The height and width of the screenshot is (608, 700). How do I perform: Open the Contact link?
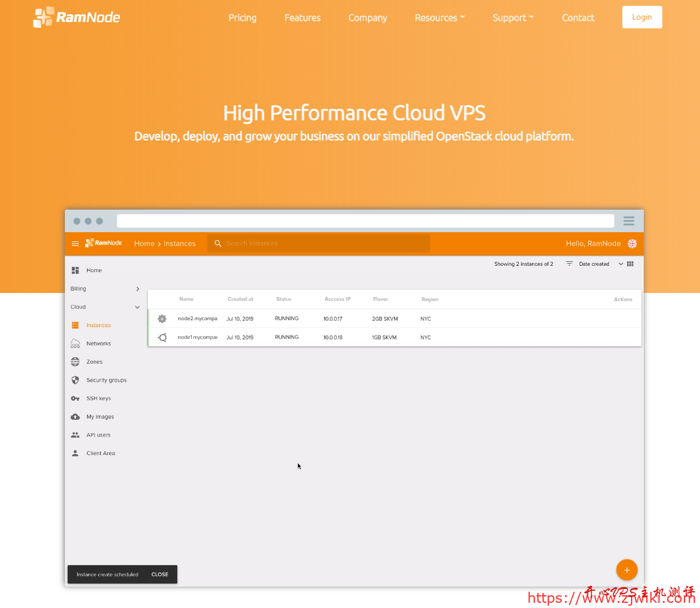578,18
